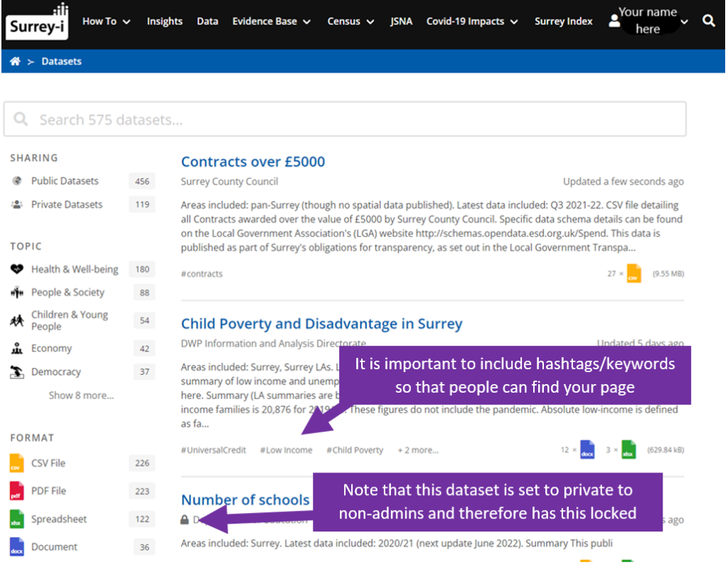
Task: Click the Democracy topic icon
Action: pos(17,372)
